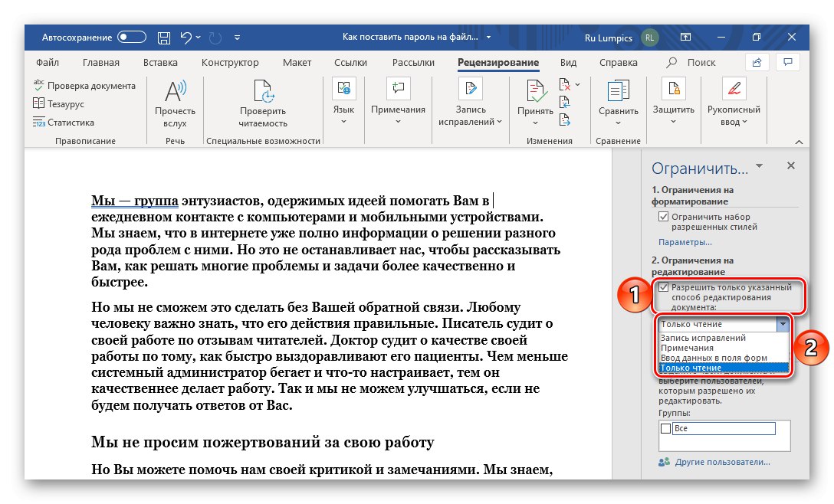Image resolution: width=834 pixels, height=504 pixels.
Task: Open the editing restrictions dropdown
Action: 783,324
